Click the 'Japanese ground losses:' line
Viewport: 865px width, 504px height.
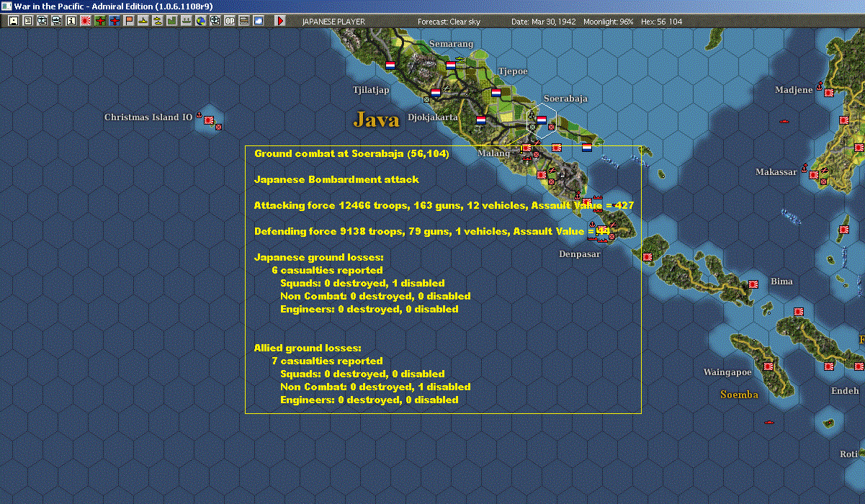[319, 257]
